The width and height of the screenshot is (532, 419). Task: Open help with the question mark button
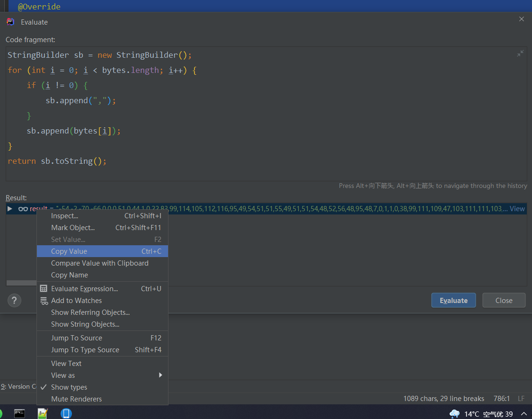(14, 301)
